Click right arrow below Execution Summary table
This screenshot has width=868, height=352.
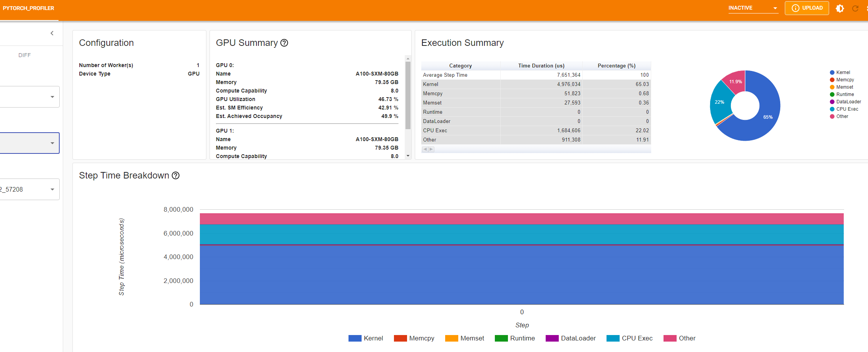click(431, 149)
